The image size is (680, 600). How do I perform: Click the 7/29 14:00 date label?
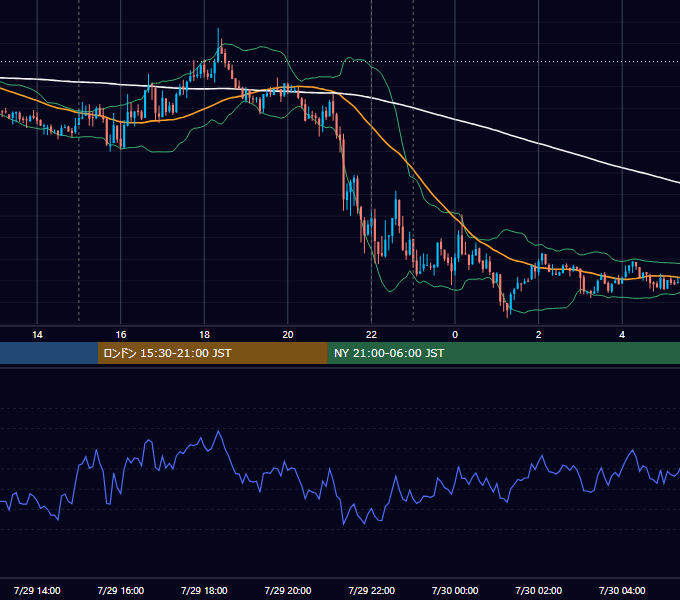[37, 590]
